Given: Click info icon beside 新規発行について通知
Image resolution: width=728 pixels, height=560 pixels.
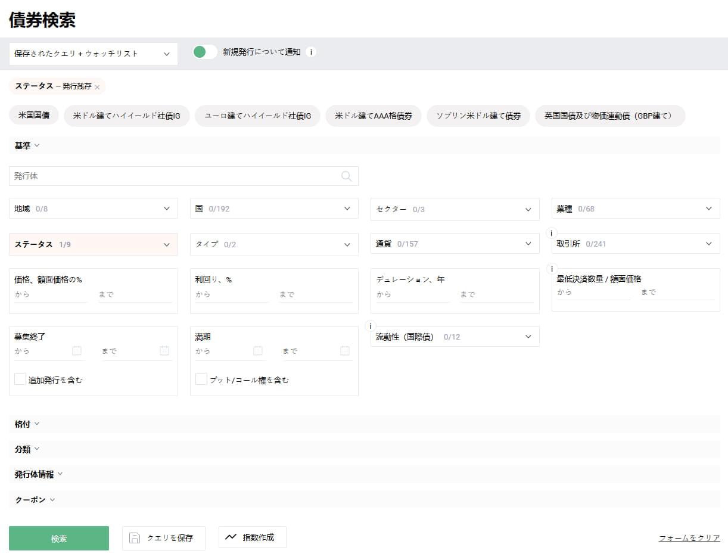Looking at the screenshot, I should click(311, 52).
